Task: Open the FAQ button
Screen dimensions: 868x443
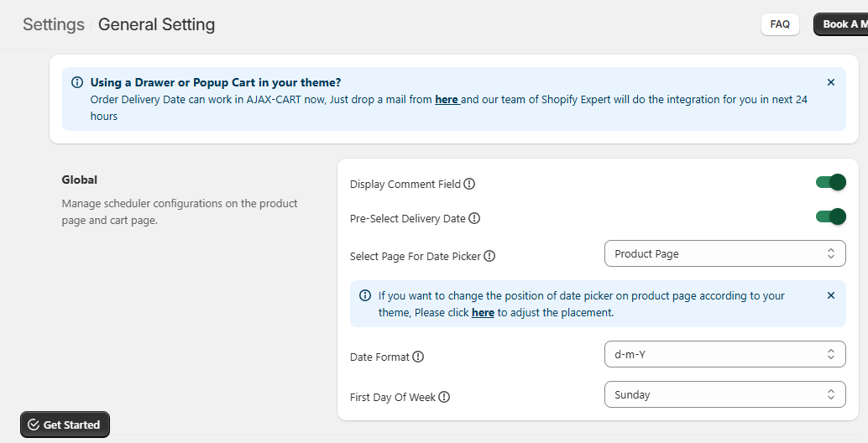Action: 780,24
